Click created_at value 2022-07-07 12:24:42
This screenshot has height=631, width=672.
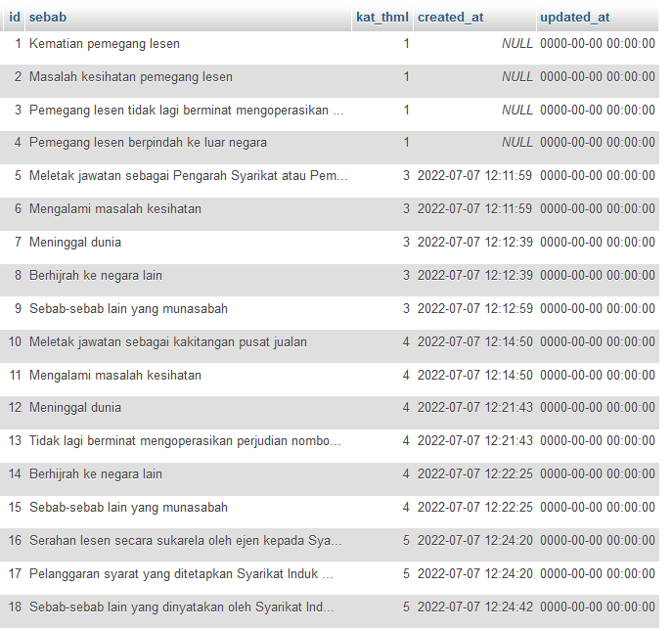[474, 608]
